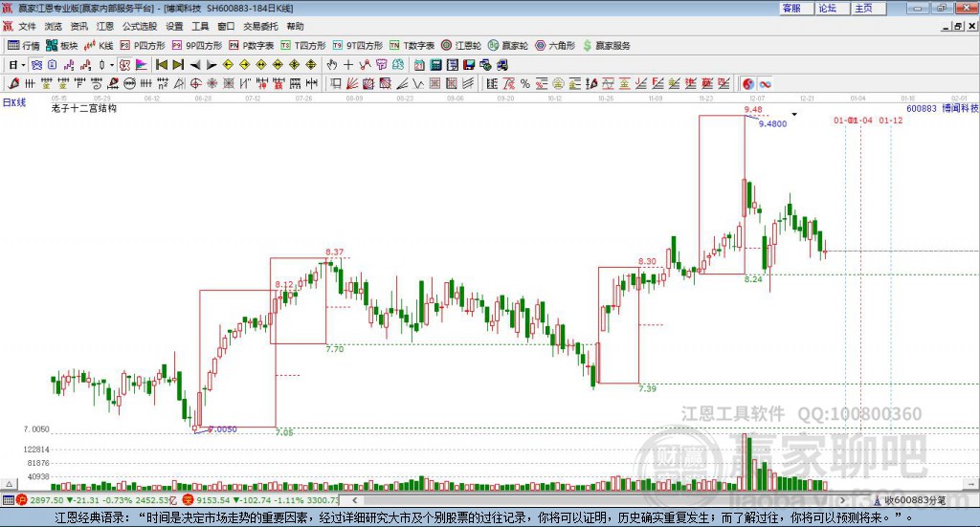The height and width of the screenshot is (527, 980).
Task: Expand the 日 period dropdown arrow
Action: click(23, 65)
